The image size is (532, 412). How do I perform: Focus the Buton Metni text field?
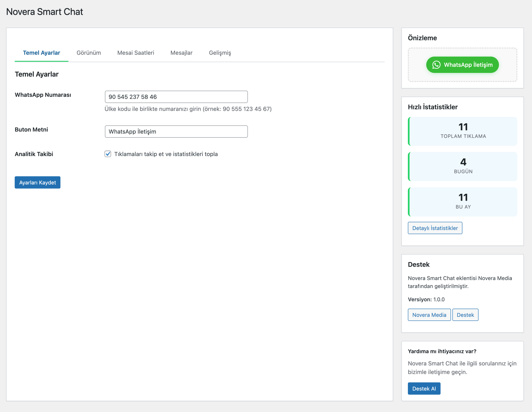[x=176, y=132]
